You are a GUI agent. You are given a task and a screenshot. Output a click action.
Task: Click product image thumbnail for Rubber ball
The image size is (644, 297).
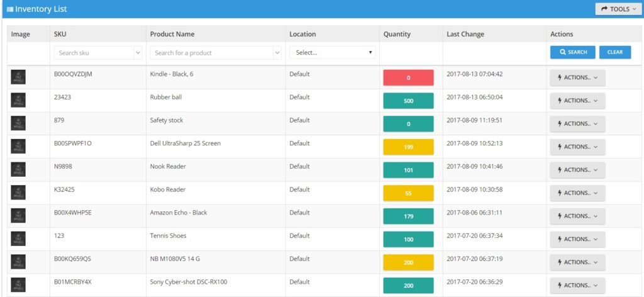[x=18, y=100]
